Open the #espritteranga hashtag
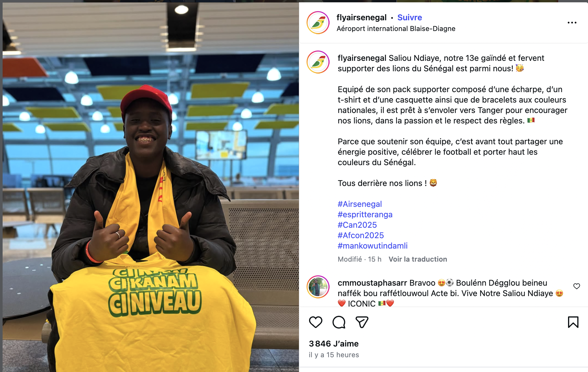Viewport: 588px width, 372px height. 365,214
